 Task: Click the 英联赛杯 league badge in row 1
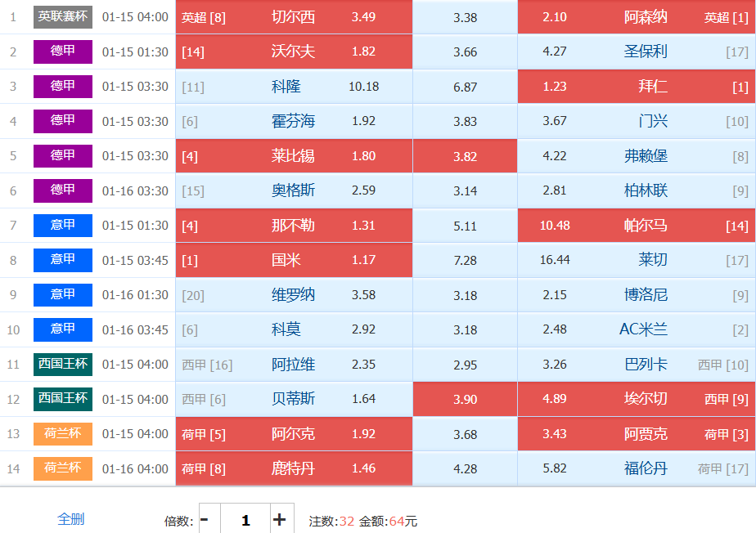pyautogui.click(x=63, y=16)
